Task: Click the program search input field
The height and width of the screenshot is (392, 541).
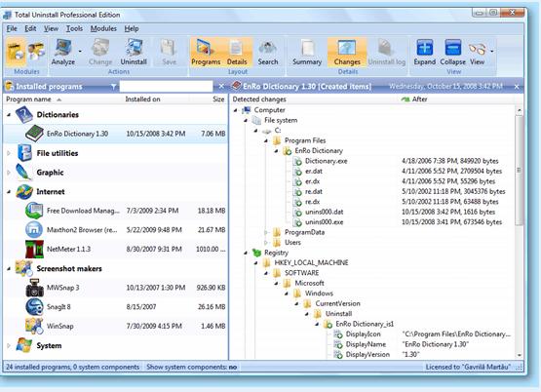Action: pos(166,86)
